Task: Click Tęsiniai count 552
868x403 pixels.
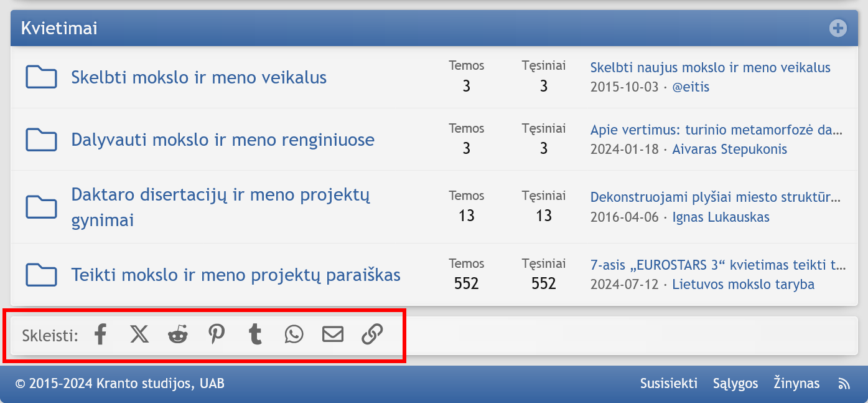Action: (544, 284)
